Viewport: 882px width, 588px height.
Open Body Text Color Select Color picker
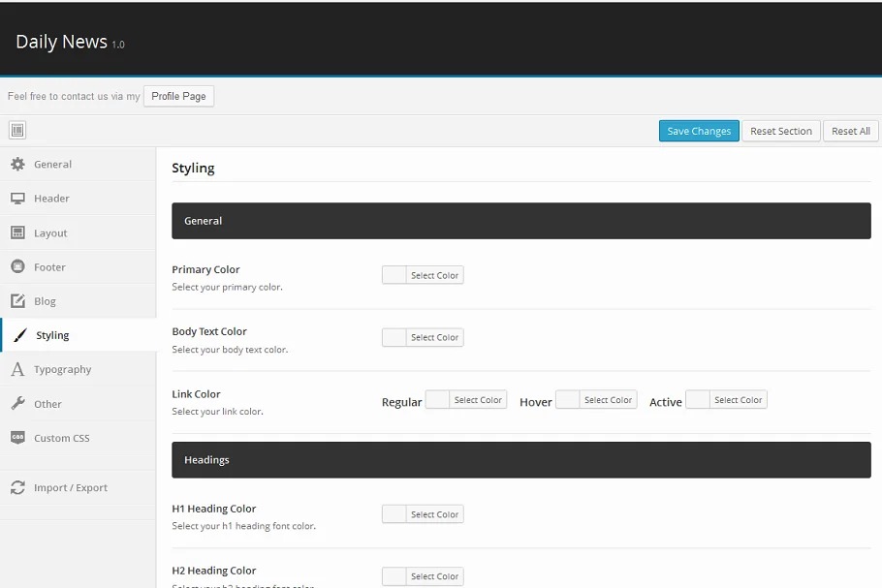click(x=434, y=337)
